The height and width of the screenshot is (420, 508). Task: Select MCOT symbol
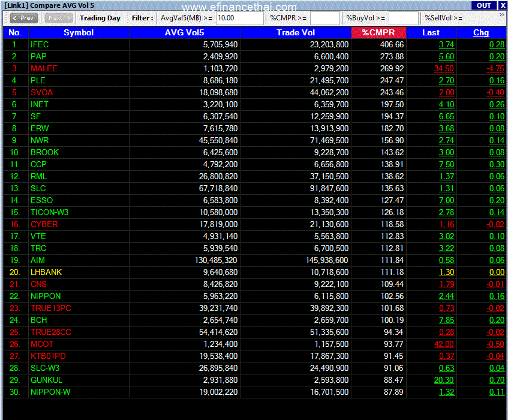click(42, 344)
